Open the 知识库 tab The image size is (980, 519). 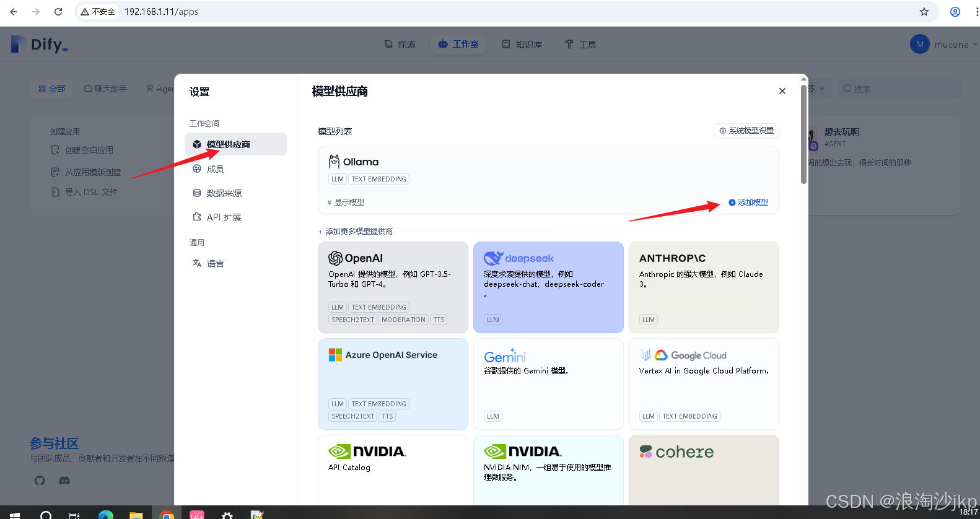(x=522, y=44)
